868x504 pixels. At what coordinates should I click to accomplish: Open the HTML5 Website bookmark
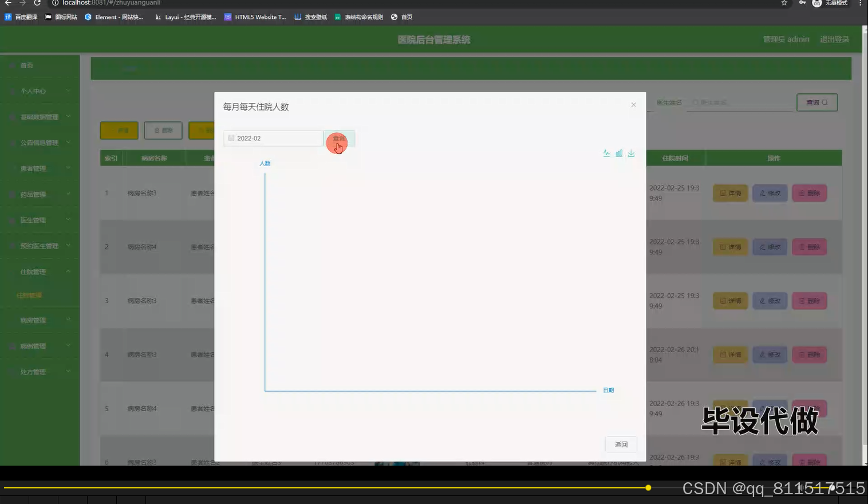coord(255,17)
